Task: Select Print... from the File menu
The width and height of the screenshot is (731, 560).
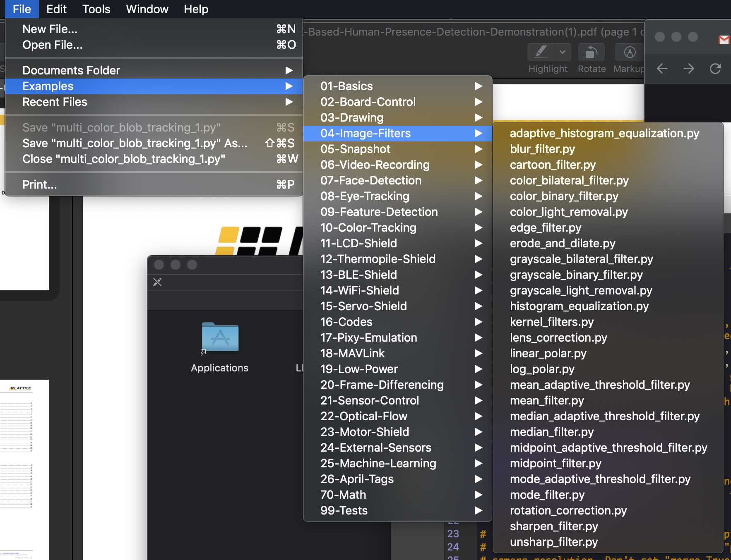Action: pyautogui.click(x=40, y=184)
